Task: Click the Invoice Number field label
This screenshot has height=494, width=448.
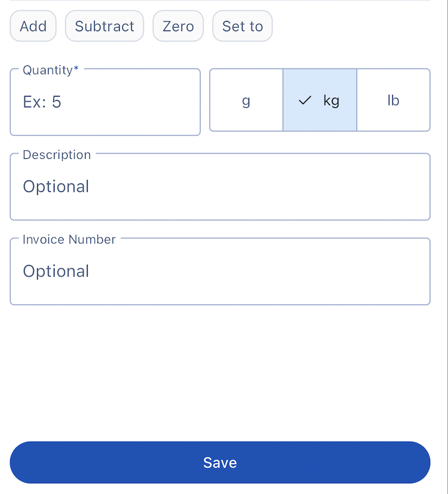Action: [x=69, y=239]
